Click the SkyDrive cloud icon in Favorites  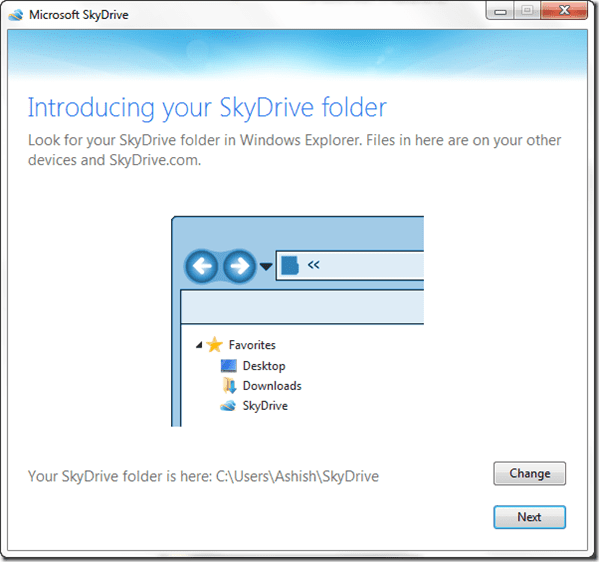pyautogui.click(x=228, y=406)
